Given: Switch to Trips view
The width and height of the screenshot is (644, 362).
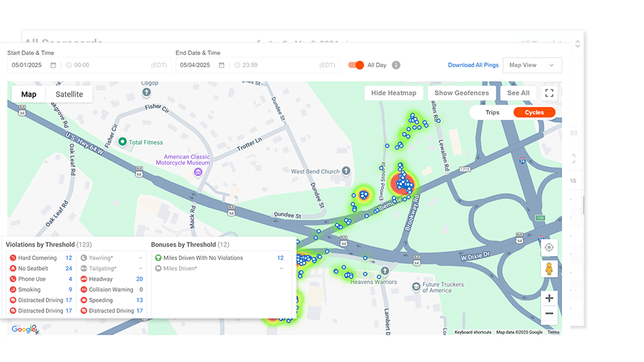Looking at the screenshot, I should tap(492, 113).
